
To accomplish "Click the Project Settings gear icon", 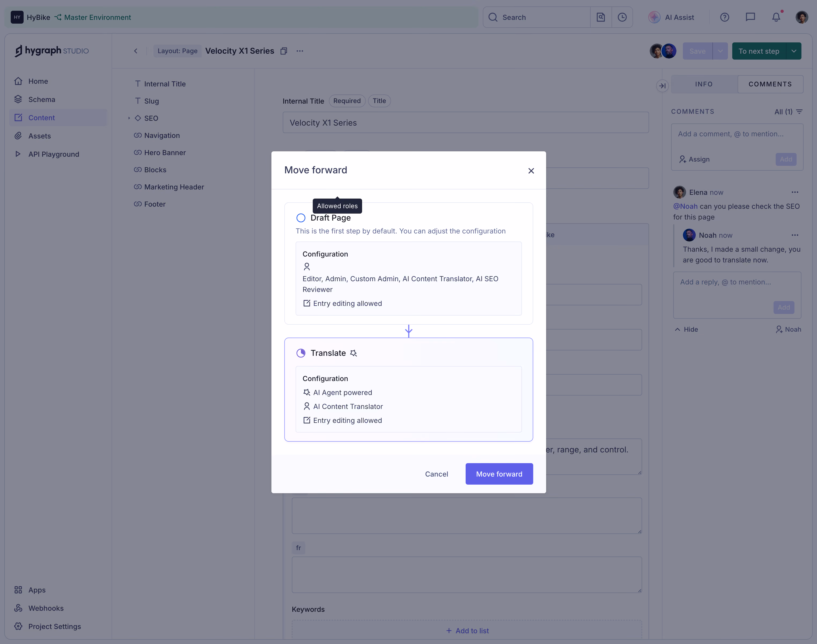I will [x=18, y=626].
